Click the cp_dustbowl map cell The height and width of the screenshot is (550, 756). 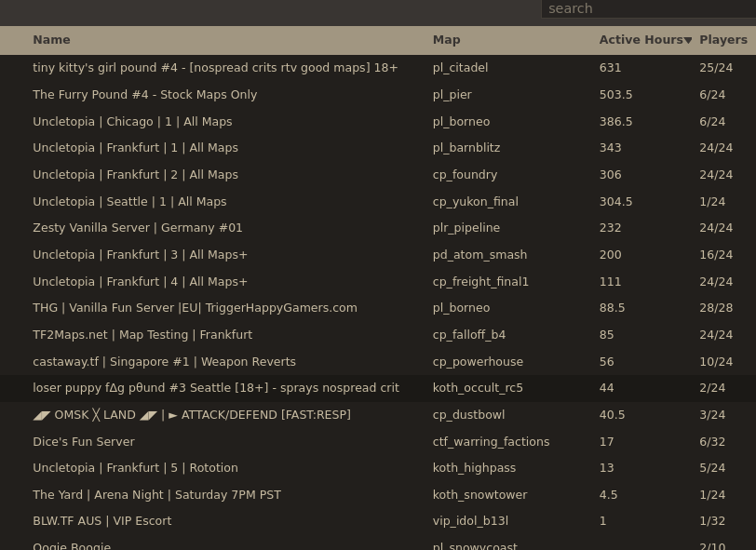tap(468, 415)
